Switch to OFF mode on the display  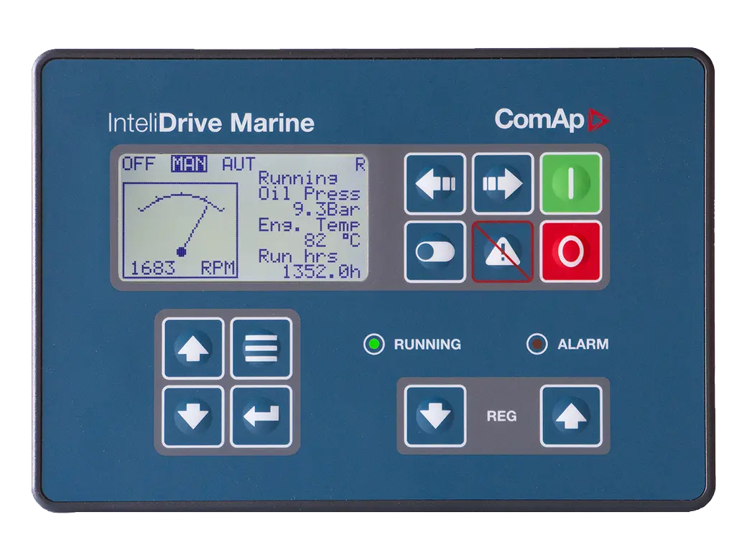[x=140, y=164]
